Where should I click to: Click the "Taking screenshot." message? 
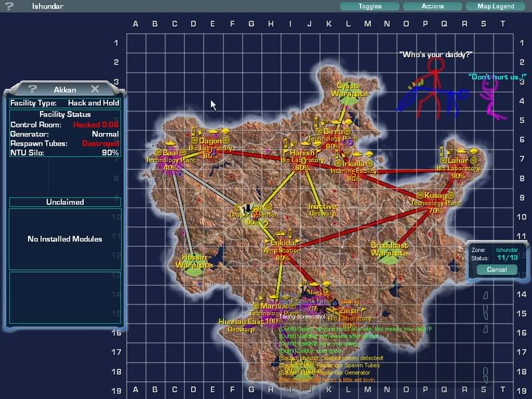(x=303, y=317)
